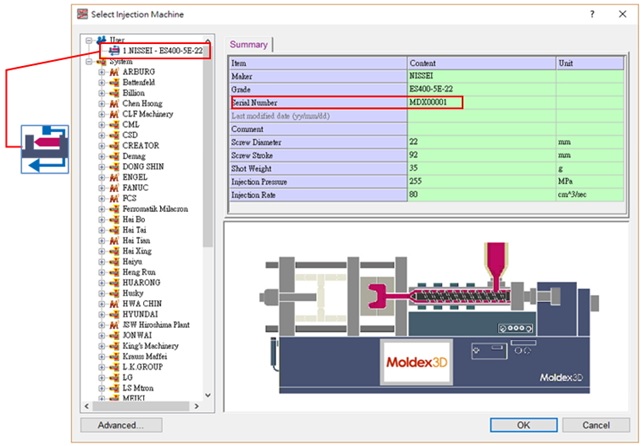Image resolution: width=643 pixels, height=446 pixels.
Task: Select the JSW Hiroshima Plant tree item
Action: coord(156,325)
